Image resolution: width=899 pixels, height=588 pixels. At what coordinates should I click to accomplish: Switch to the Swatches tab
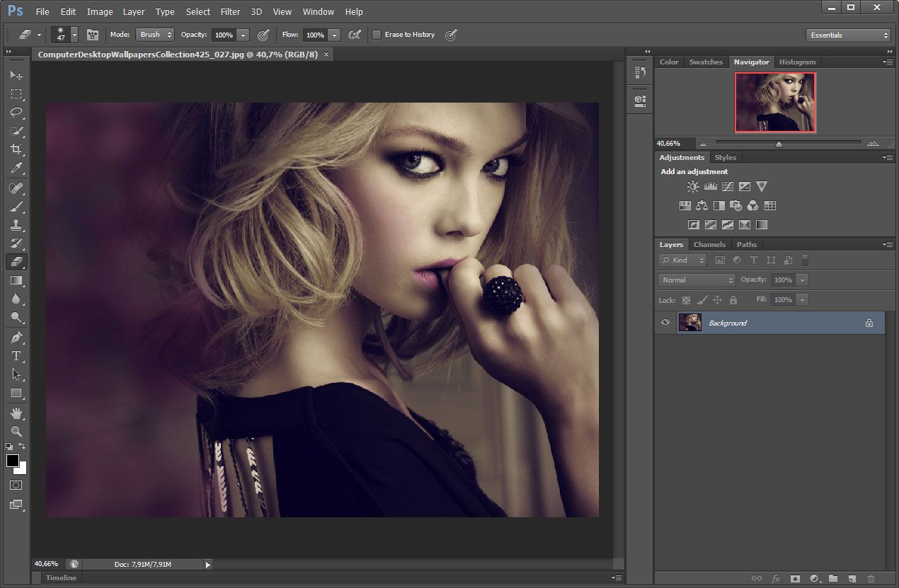pos(706,62)
